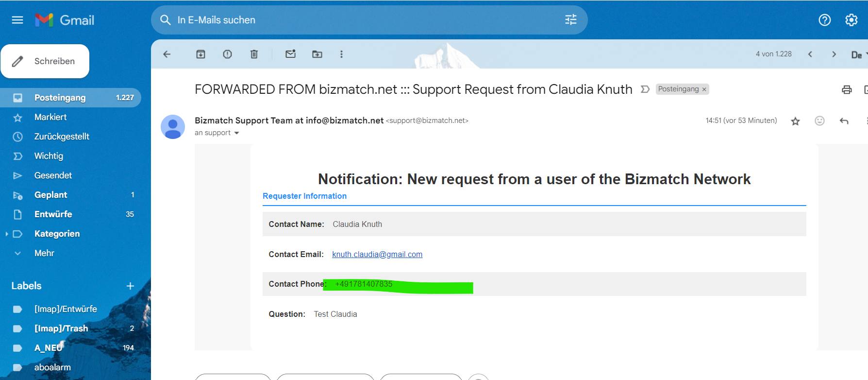868x380 pixels.
Task: Mark the email as unread
Action: tap(290, 54)
